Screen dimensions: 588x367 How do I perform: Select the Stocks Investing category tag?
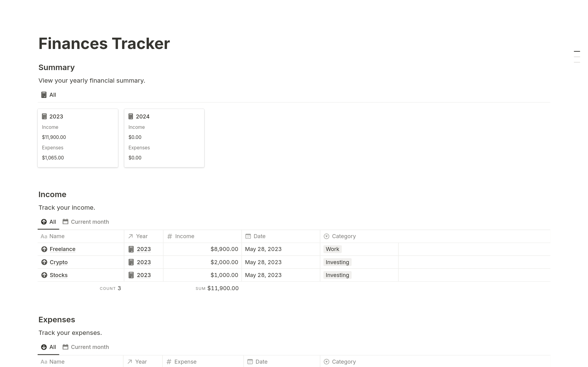[337, 275]
